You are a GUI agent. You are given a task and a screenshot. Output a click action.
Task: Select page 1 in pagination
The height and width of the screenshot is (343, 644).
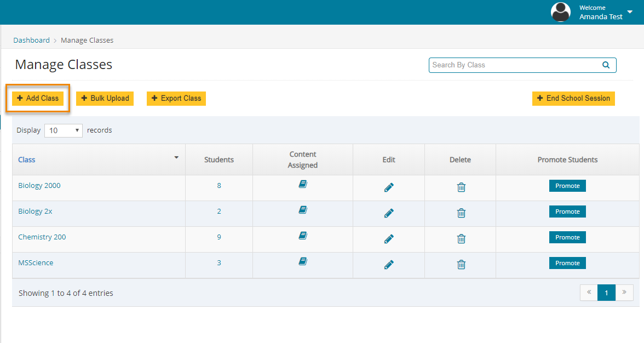click(606, 293)
